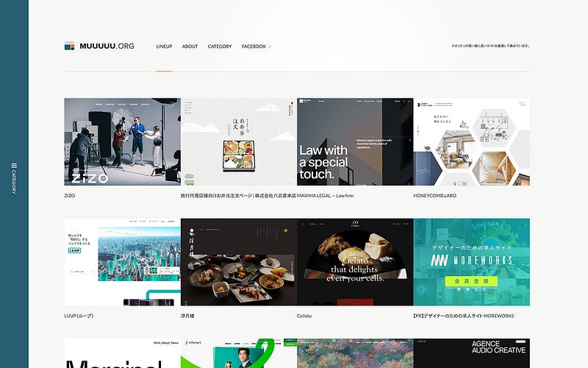Open the CATEGORY menu item in header
This screenshot has width=588, height=368.
coord(220,46)
